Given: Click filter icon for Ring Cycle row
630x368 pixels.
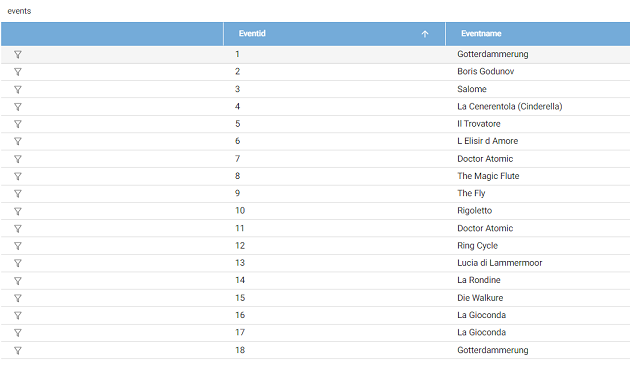Looking at the screenshot, I should click(18, 246).
